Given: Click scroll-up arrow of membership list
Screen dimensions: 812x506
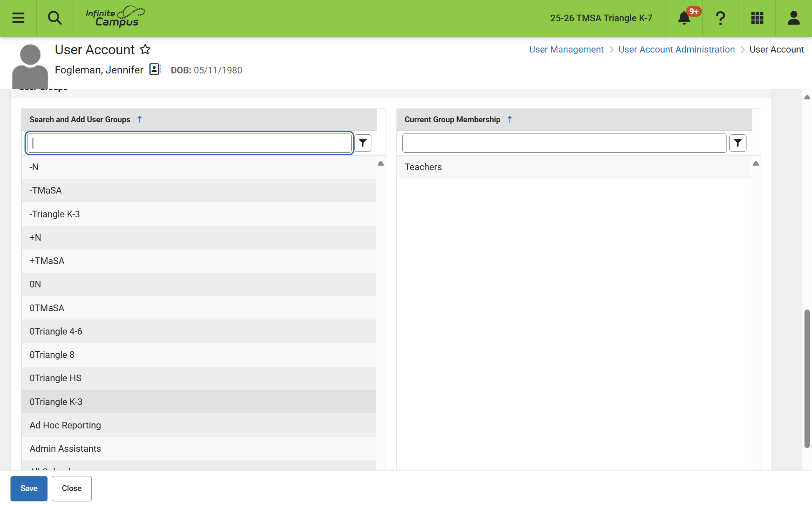Looking at the screenshot, I should (756, 164).
